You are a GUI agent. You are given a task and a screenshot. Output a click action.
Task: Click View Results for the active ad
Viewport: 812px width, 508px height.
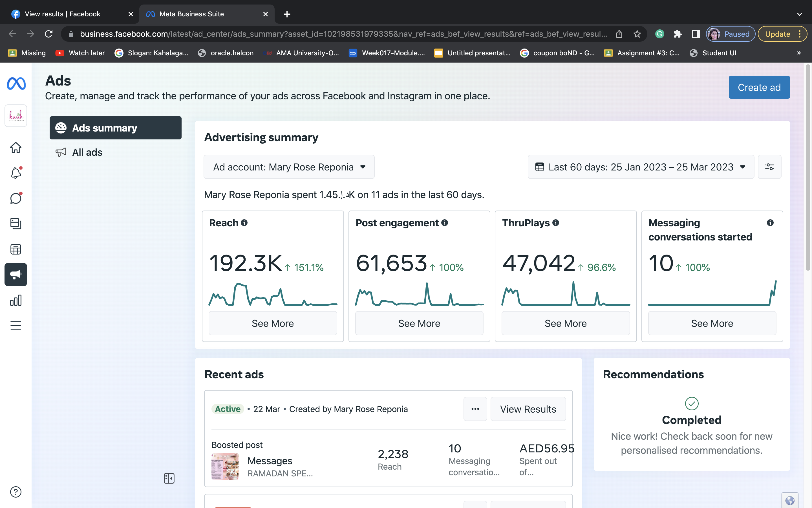coord(528,409)
